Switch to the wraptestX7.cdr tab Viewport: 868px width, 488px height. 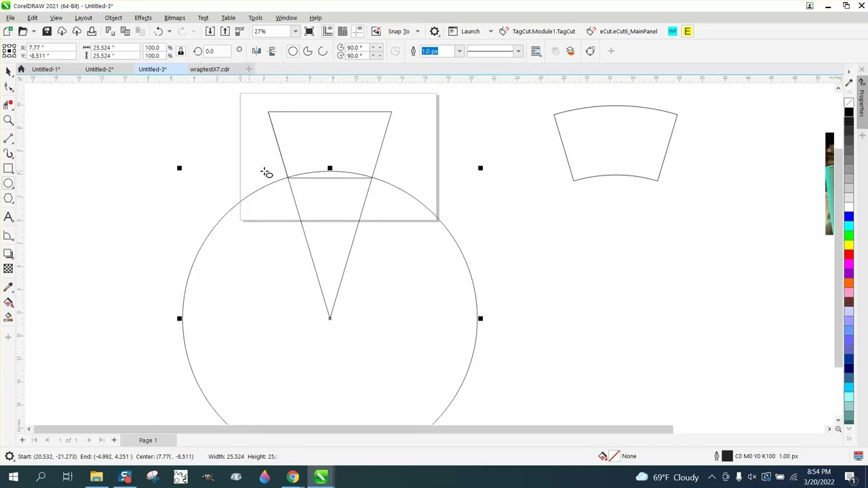pyautogui.click(x=210, y=69)
